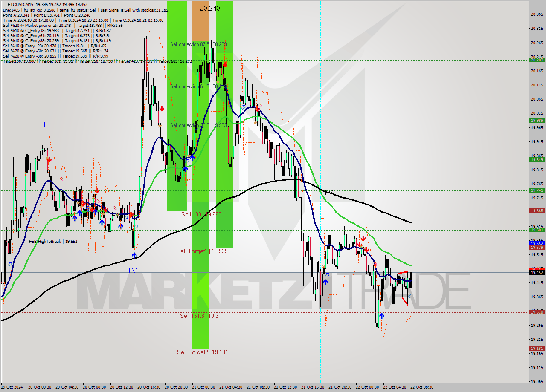This screenshot has width=546, height=392.
Task: Click the red 19.668 price tag on axis
Action: [537, 210]
